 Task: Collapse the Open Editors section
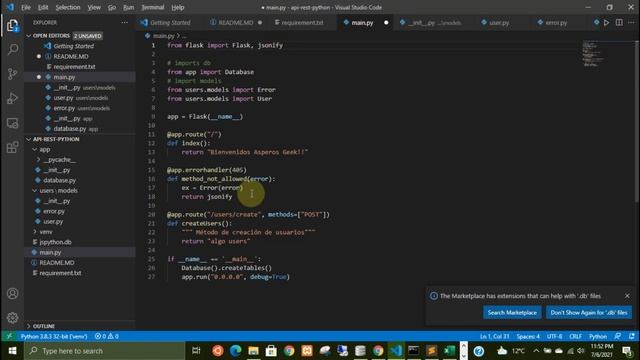coord(29,36)
